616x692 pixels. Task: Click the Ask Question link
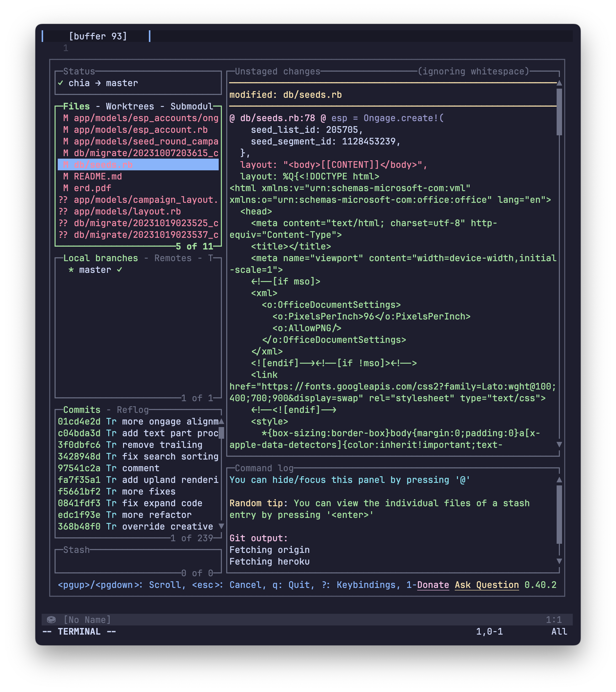coord(486,585)
